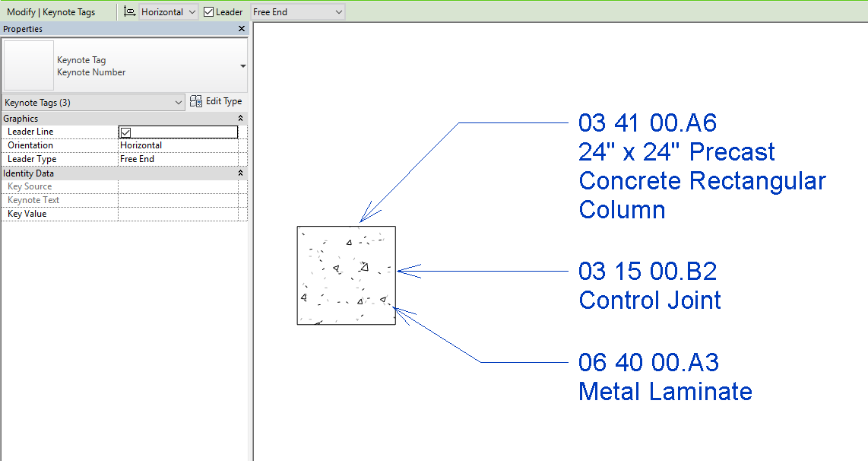The height and width of the screenshot is (461, 868).
Task: Collapse the Identity Data section
Action: coord(240,173)
